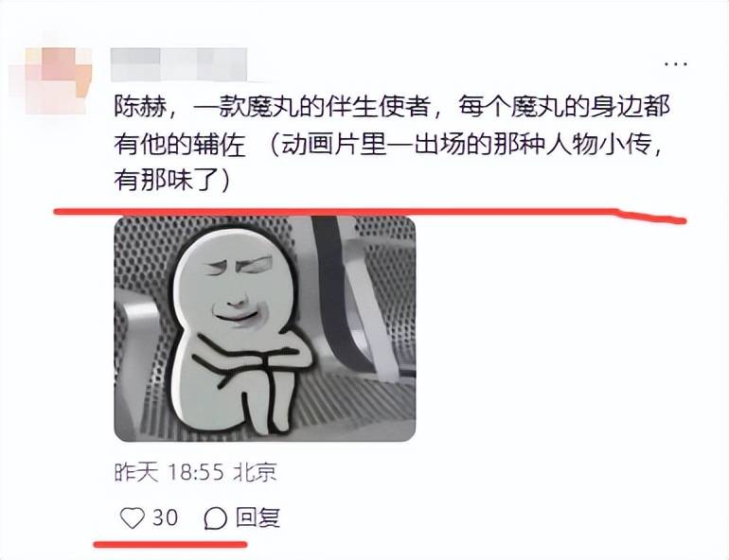
Task: Click the text 有他的辅佐 on second line
Action: (180, 145)
